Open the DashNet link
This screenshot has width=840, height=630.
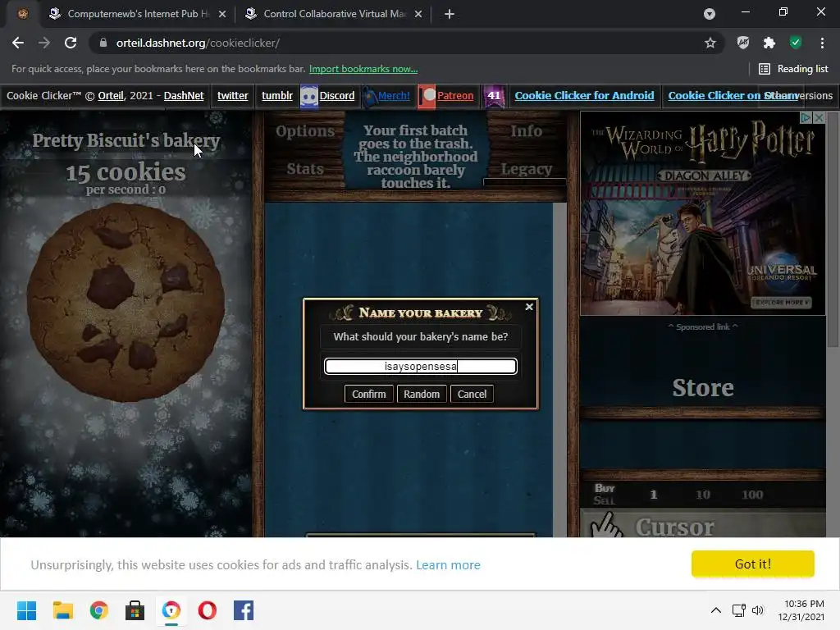[x=184, y=95]
